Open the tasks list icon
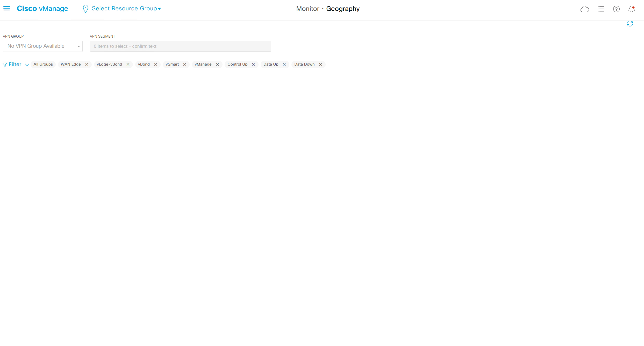The image size is (644, 346). (601, 9)
